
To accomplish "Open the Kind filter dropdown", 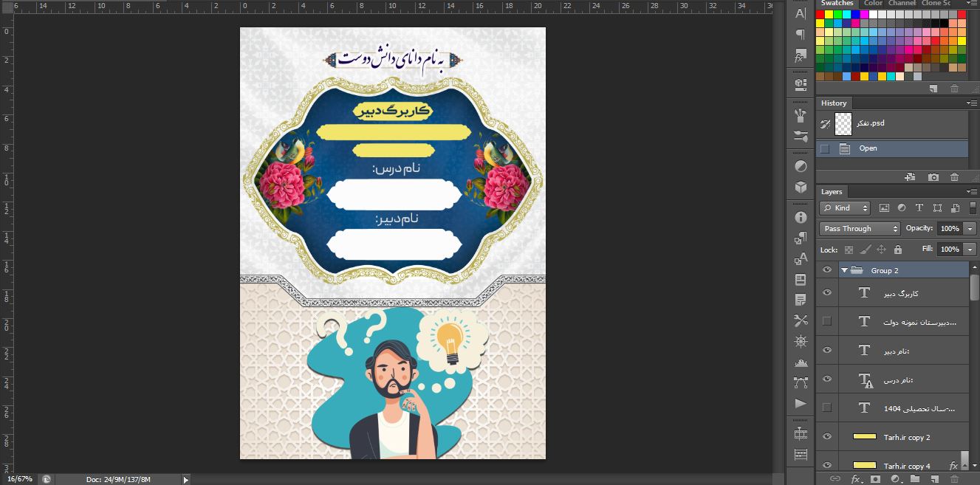I will coord(846,208).
